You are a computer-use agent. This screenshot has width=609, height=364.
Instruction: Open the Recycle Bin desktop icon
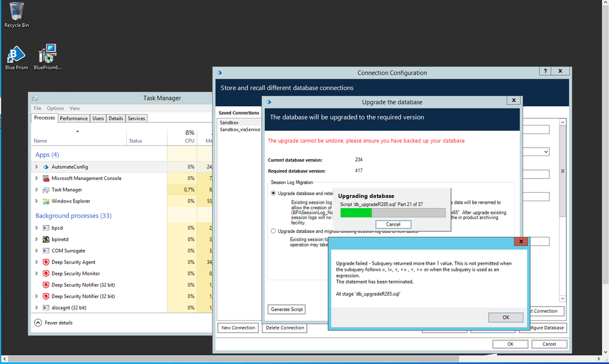point(16,12)
